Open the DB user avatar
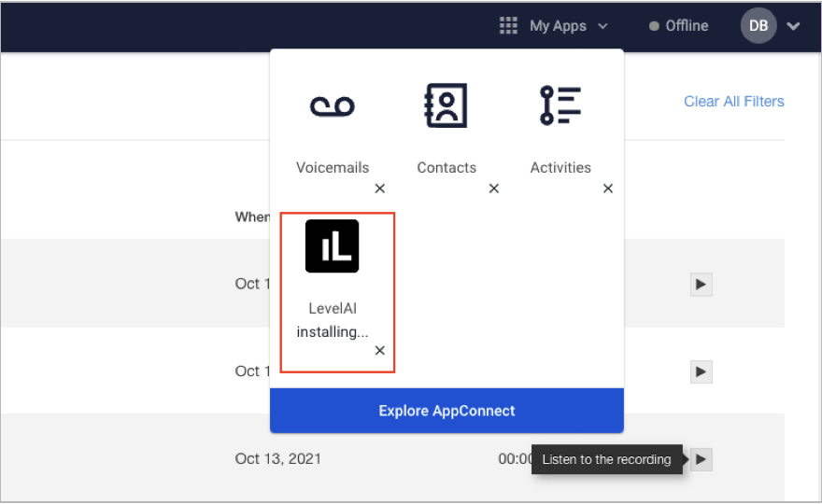Viewport: 822px width, 504px height. pyautogui.click(x=758, y=26)
